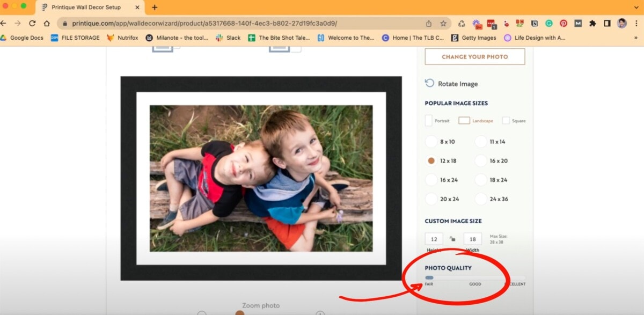Click the Rotate Image arrow icon

pos(429,83)
